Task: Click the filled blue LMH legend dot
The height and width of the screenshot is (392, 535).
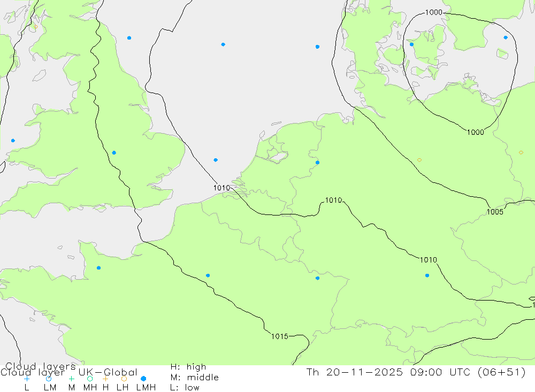Action: pyautogui.click(x=143, y=379)
